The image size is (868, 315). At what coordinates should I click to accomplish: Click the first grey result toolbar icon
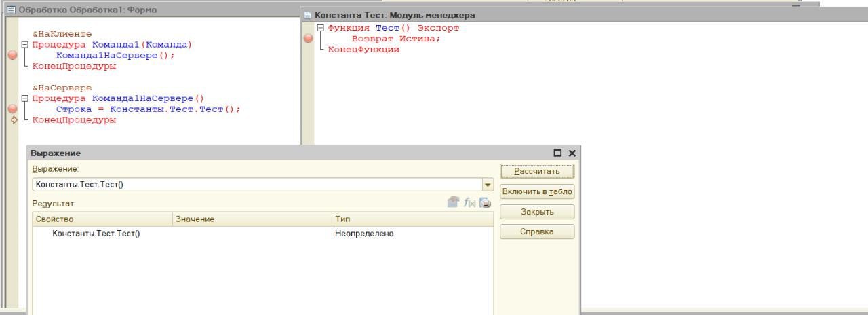click(x=454, y=202)
